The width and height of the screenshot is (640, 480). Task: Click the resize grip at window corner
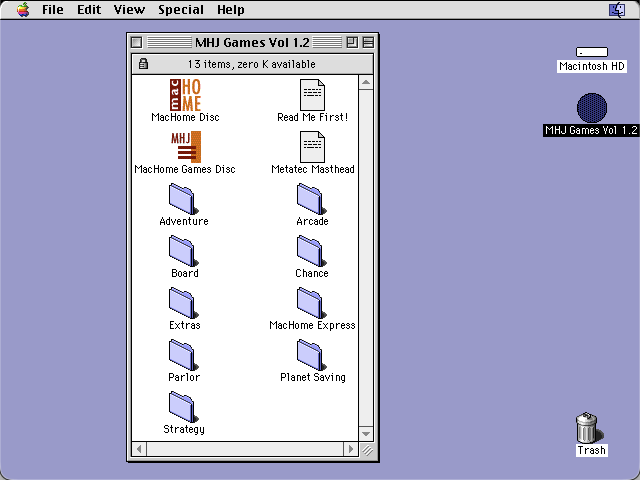(367, 449)
